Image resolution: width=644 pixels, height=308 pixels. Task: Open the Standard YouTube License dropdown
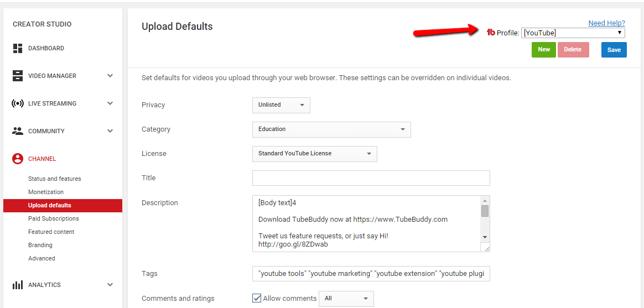click(315, 154)
